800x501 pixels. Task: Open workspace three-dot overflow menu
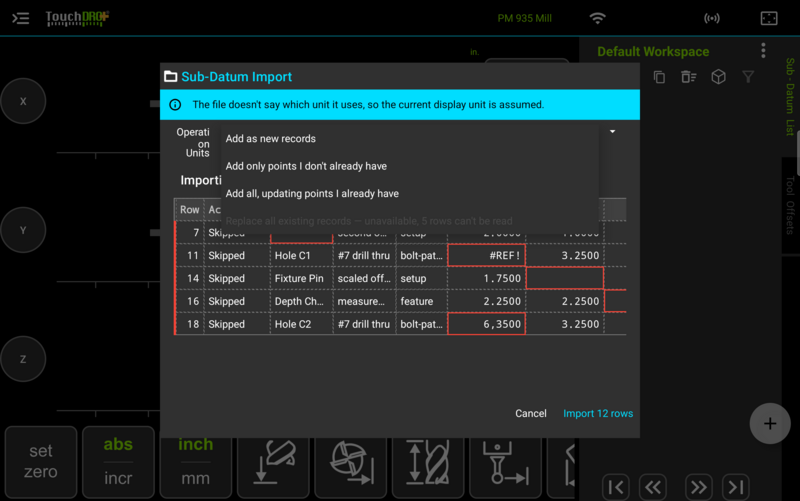(x=763, y=51)
